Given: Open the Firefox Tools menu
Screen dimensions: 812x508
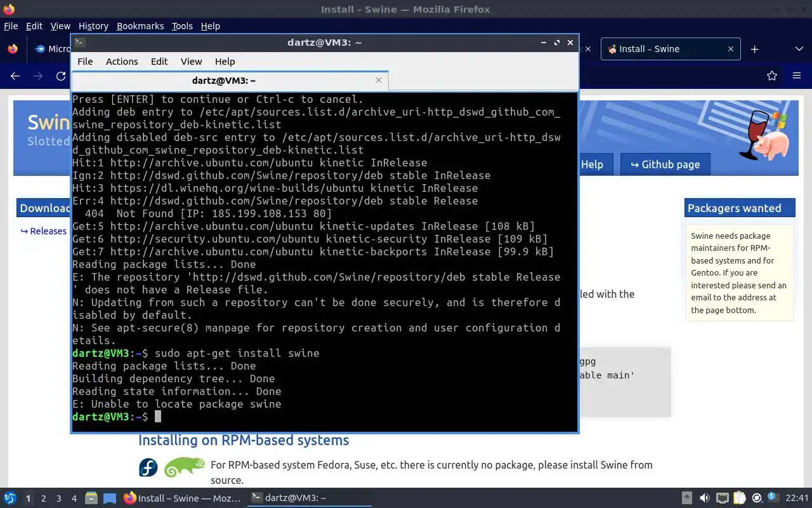Looking at the screenshot, I should (x=182, y=26).
